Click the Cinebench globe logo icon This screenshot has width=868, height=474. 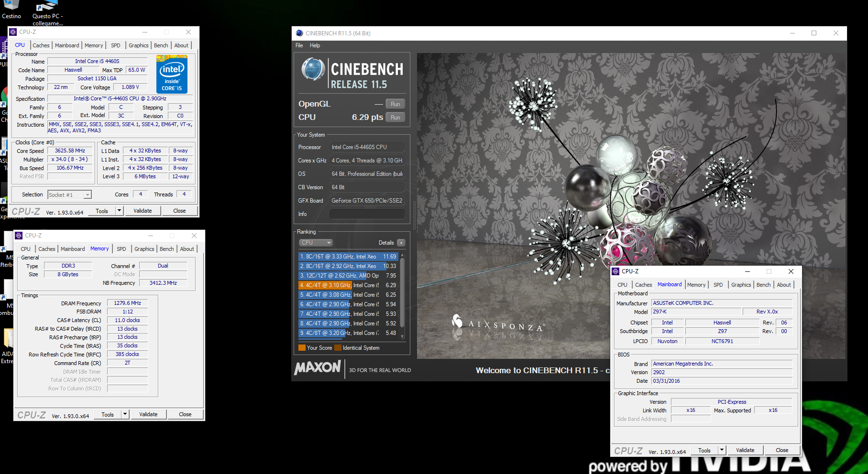(313, 69)
